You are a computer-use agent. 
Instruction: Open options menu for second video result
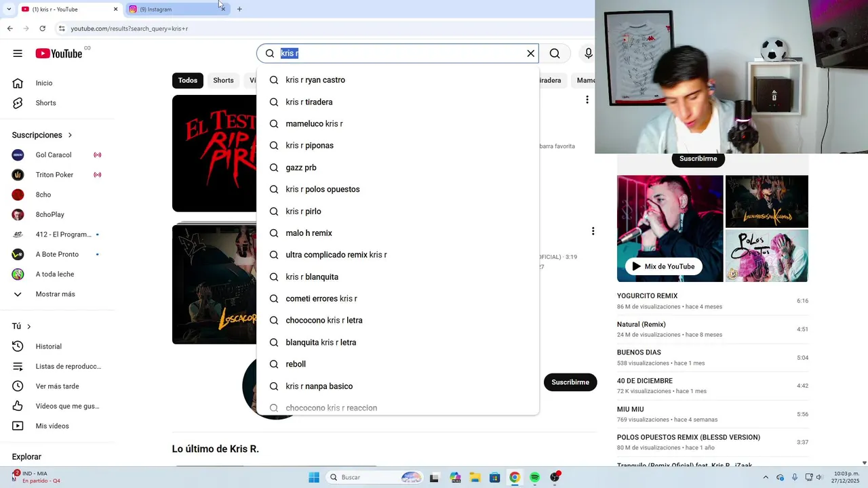point(593,231)
